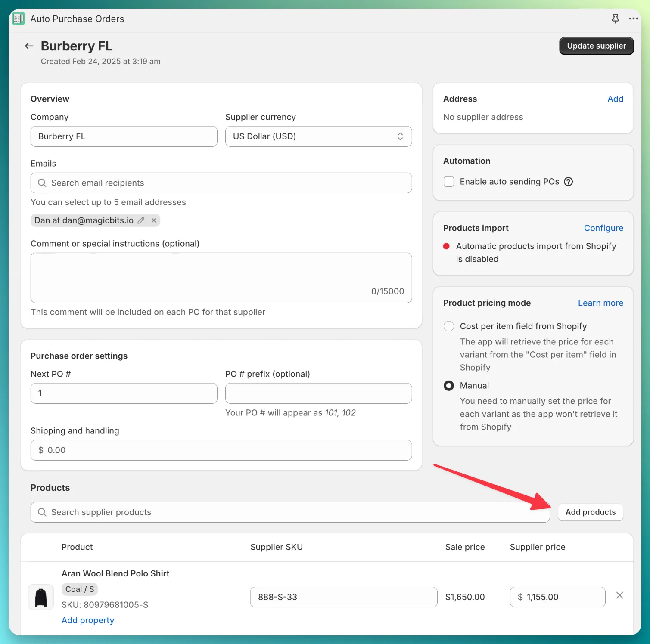Edit supplier price field 1,155.00
Screen dimensions: 650x644
(557, 597)
